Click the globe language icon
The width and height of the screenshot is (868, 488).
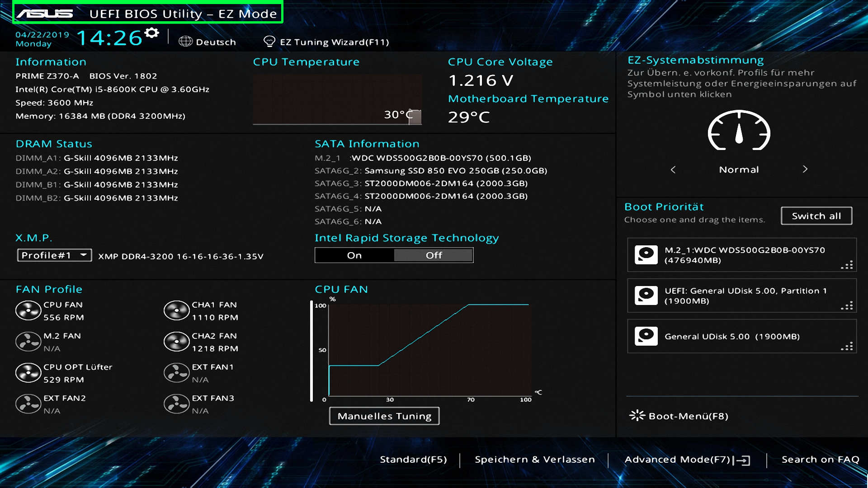pos(185,42)
